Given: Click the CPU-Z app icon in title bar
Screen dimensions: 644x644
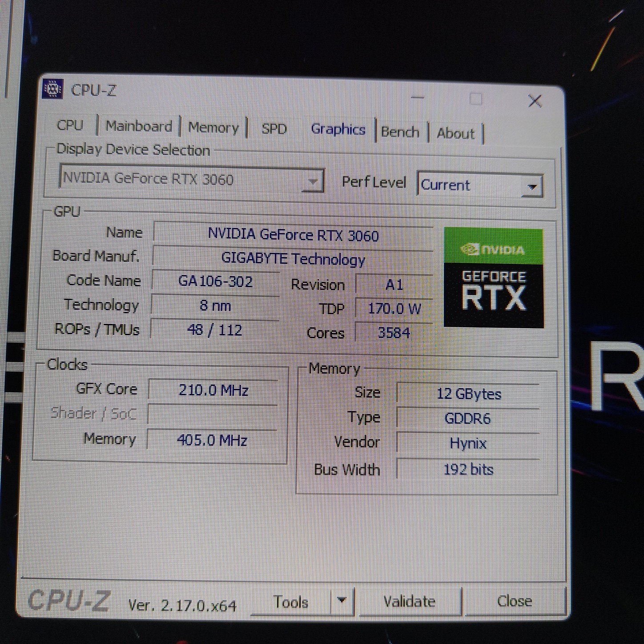Looking at the screenshot, I should (52, 89).
